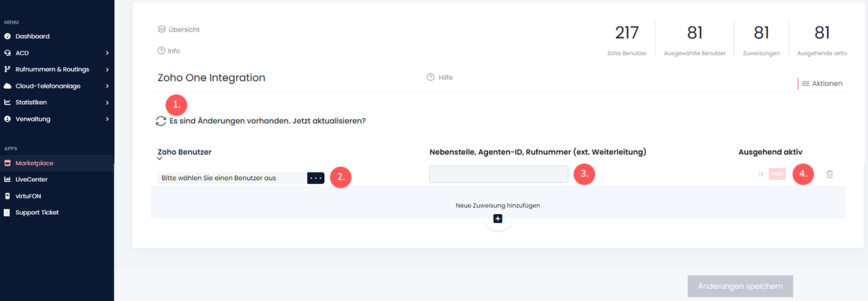Click the Nebenstelle, Agenten-ID column header
The image size is (868, 301).
[x=537, y=152]
